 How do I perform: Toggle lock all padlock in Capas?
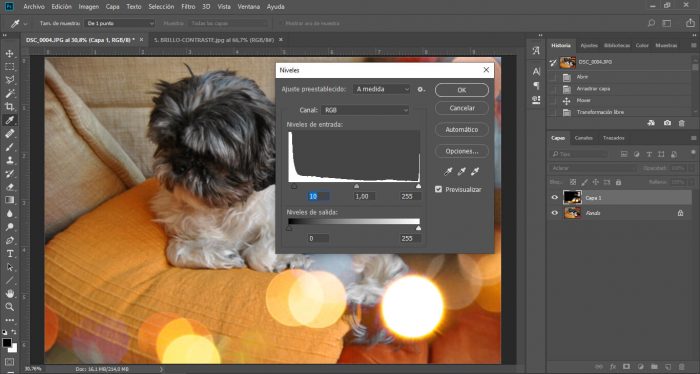(x=618, y=182)
